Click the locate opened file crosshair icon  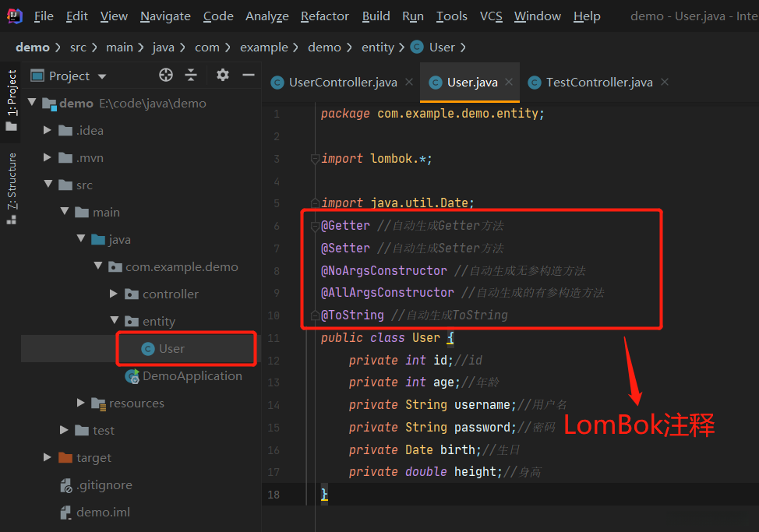click(166, 75)
